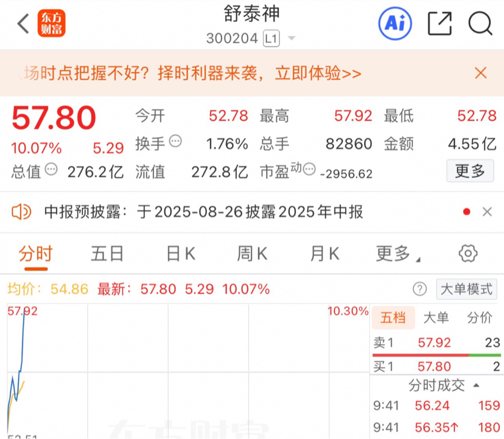The height and width of the screenshot is (439, 504).
Task: Show info for 总值 market cap icon
Action: [x=51, y=169]
